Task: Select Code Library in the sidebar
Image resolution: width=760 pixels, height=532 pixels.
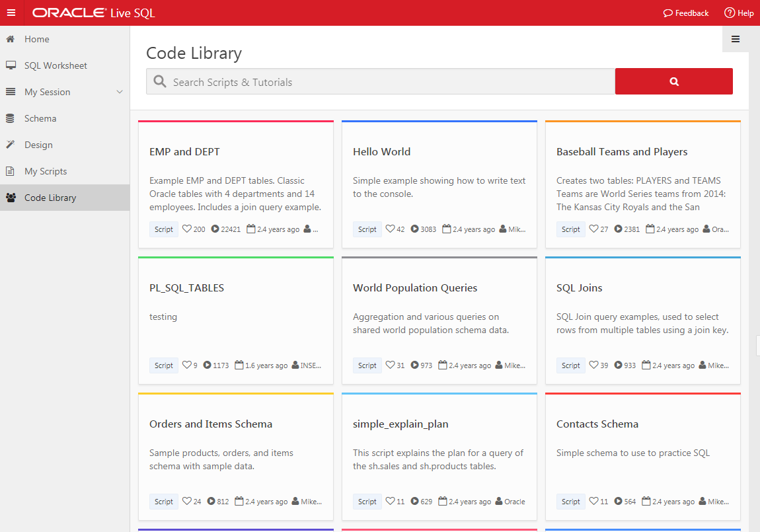Action: click(65, 198)
